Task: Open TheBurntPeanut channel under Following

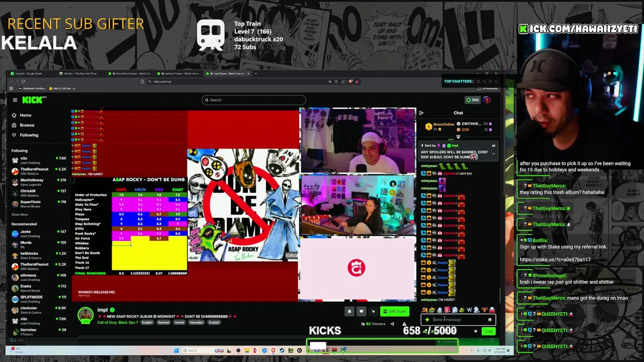Action: pos(39,171)
